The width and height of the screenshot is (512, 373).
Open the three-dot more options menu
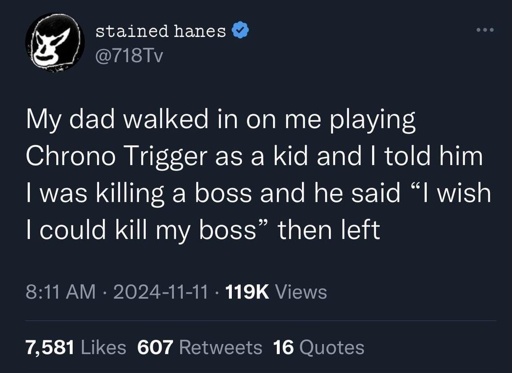(x=485, y=30)
